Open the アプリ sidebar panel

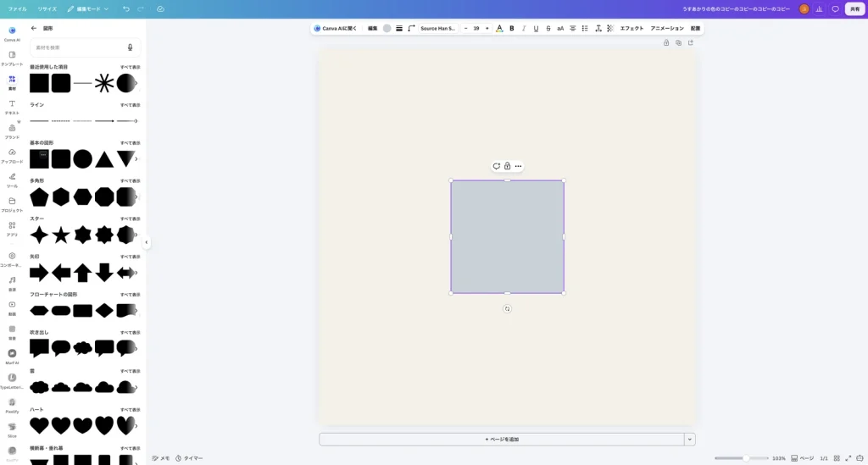12,228
